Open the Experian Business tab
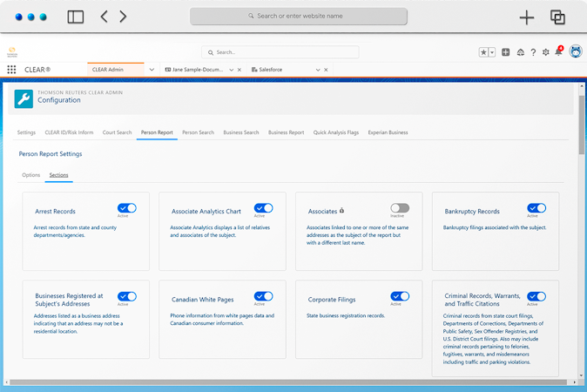The width and height of the screenshot is (587, 392). (x=388, y=132)
